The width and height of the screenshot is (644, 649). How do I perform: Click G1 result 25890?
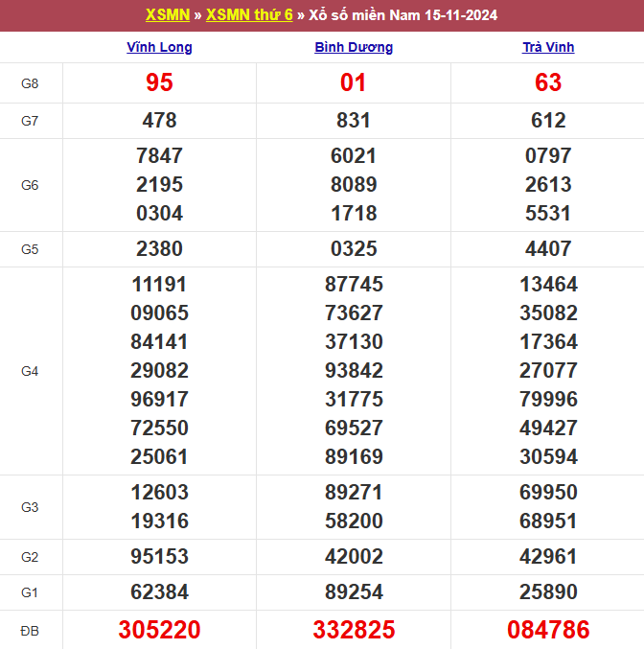[548, 592]
